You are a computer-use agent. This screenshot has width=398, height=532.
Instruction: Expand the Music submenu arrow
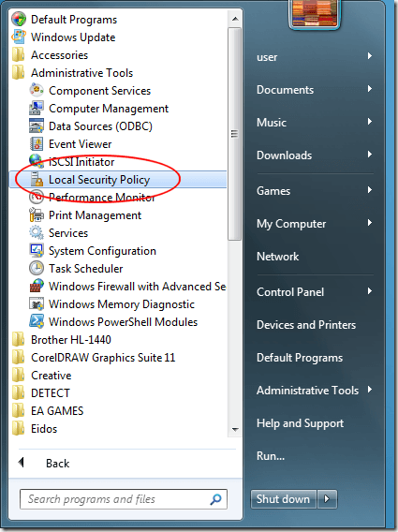[x=370, y=122]
